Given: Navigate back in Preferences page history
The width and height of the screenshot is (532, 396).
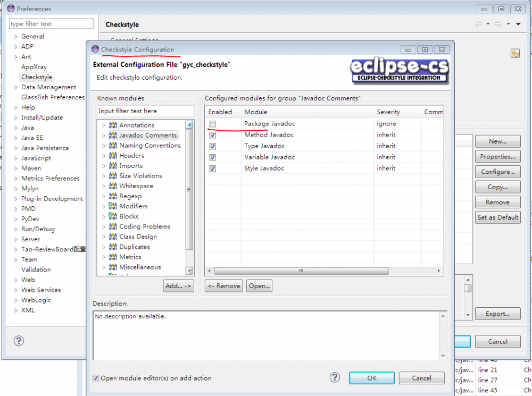Looking at the screenshot, I should tap(478, 24).
